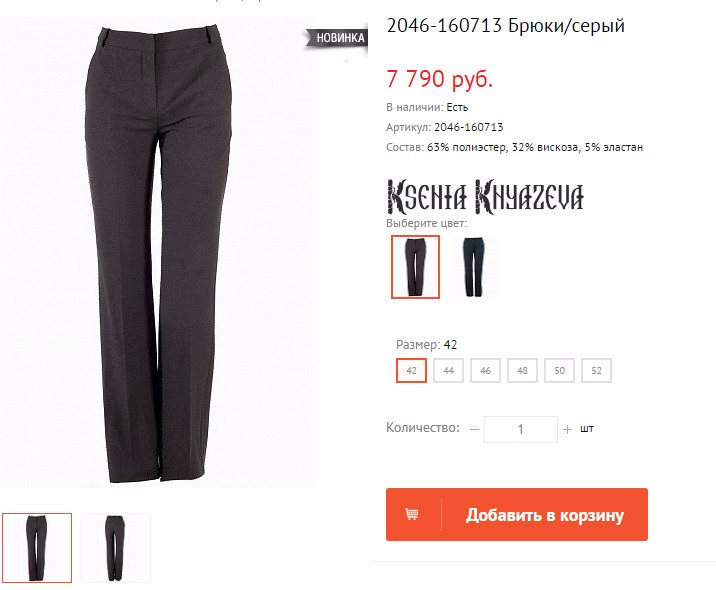716x590 pixels.
Task: Click the shopping cart icon on orange button
Action: [412, 514]
